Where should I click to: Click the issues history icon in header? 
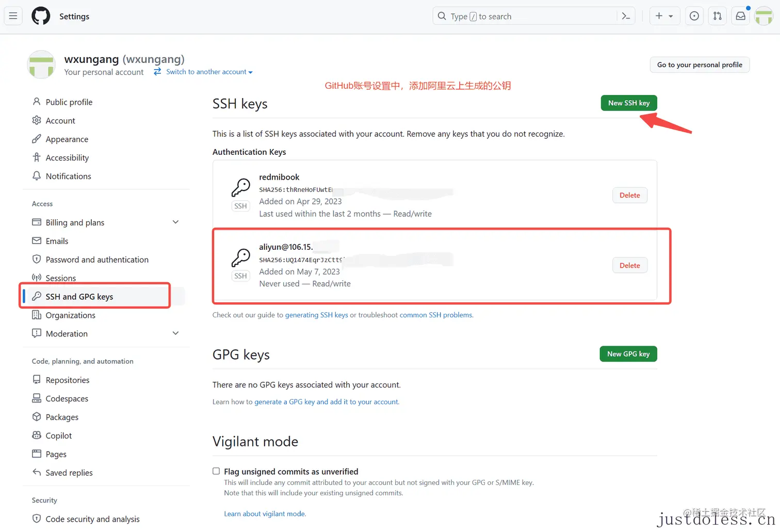[694, 15]
